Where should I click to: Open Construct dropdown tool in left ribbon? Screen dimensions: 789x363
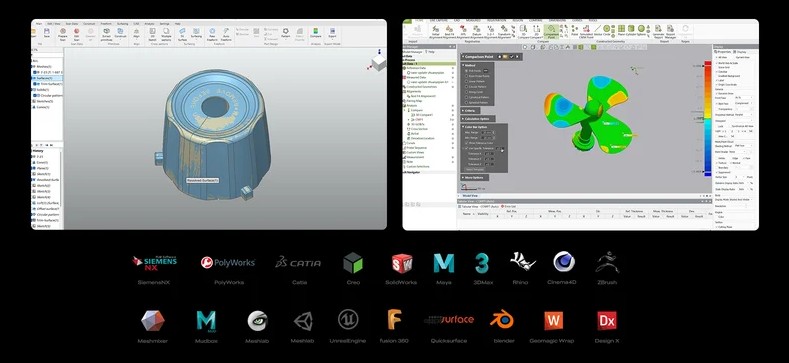tap(121, 34)
